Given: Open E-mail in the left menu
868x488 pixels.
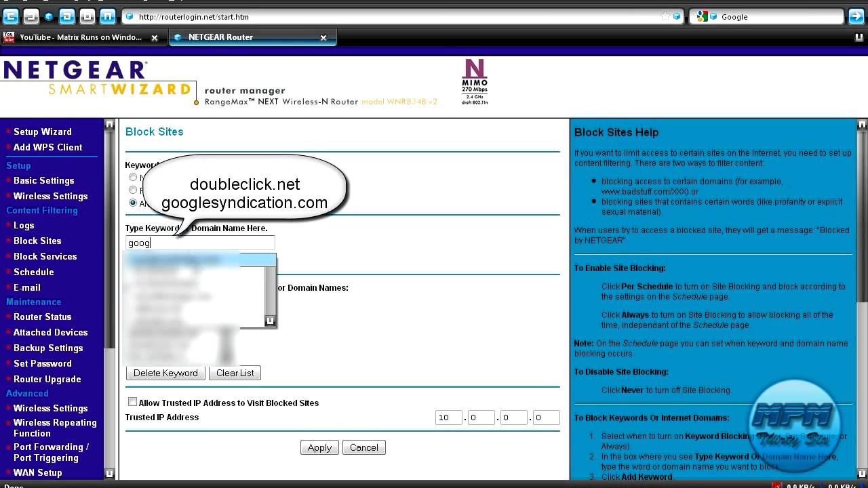Looking at the screenshot, I should click(x=27, y=287).
